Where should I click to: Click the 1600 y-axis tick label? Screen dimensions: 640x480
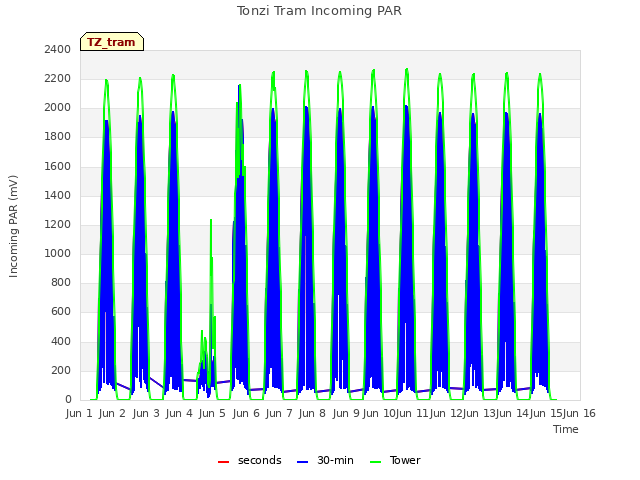[58, 166]
